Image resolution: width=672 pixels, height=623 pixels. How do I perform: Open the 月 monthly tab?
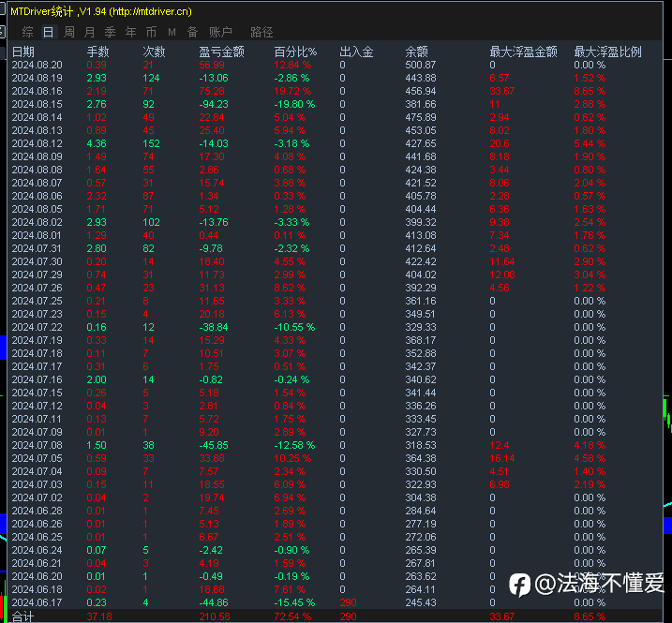coord(90,32)
